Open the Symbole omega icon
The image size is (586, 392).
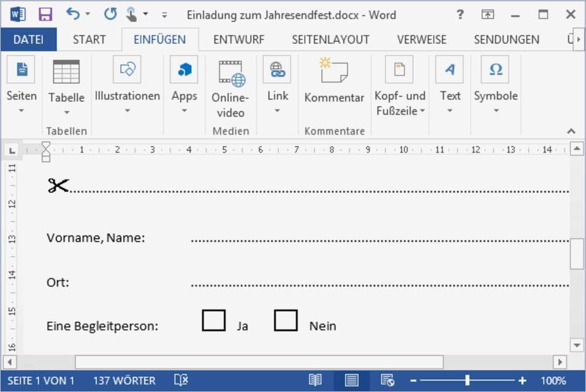click(496, 70)
